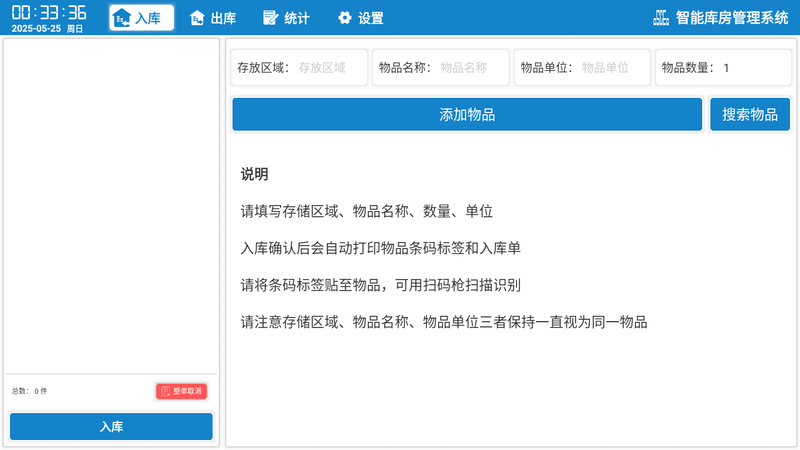Screen dimensions: 800x450
Task: Click the 智能库房管理系统 title text
Action: [x=732, y=18]
